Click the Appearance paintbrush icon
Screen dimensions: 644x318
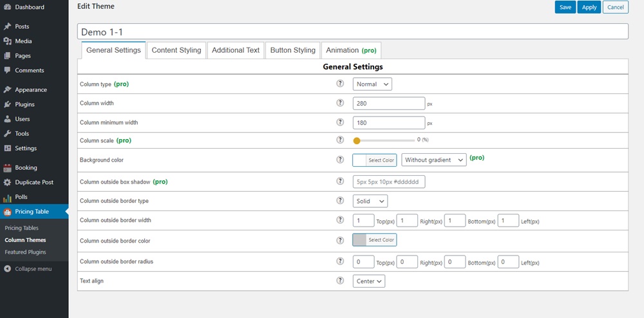7,90
